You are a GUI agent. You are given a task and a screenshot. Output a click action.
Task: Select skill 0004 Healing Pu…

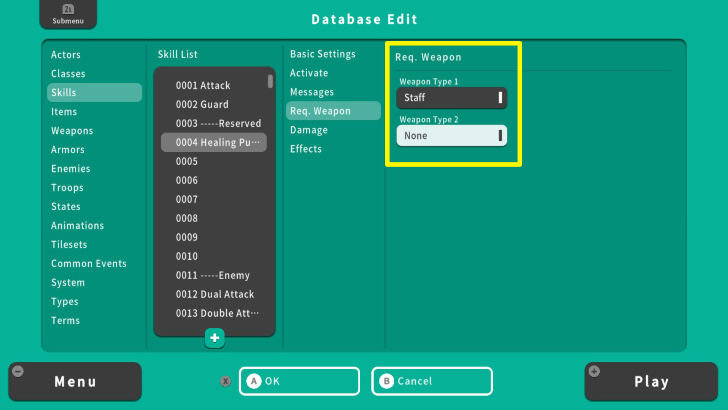[x=214, y=143]
